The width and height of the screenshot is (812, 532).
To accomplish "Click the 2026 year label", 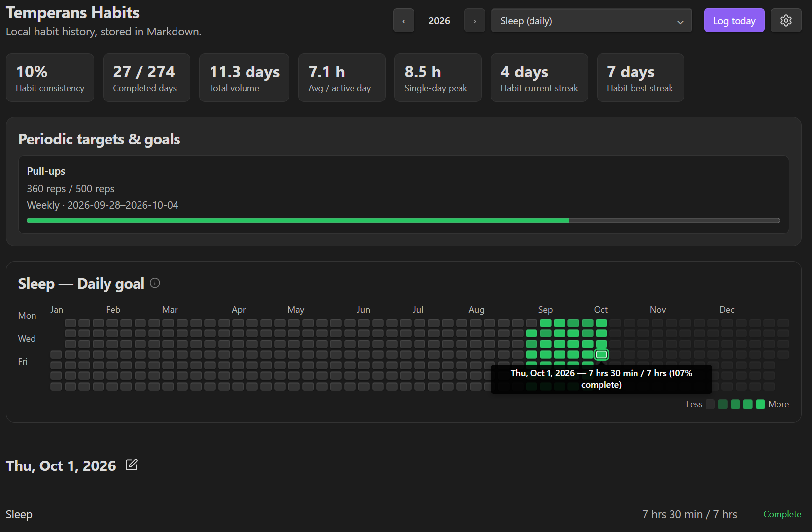I will click(x=439, y=21).
